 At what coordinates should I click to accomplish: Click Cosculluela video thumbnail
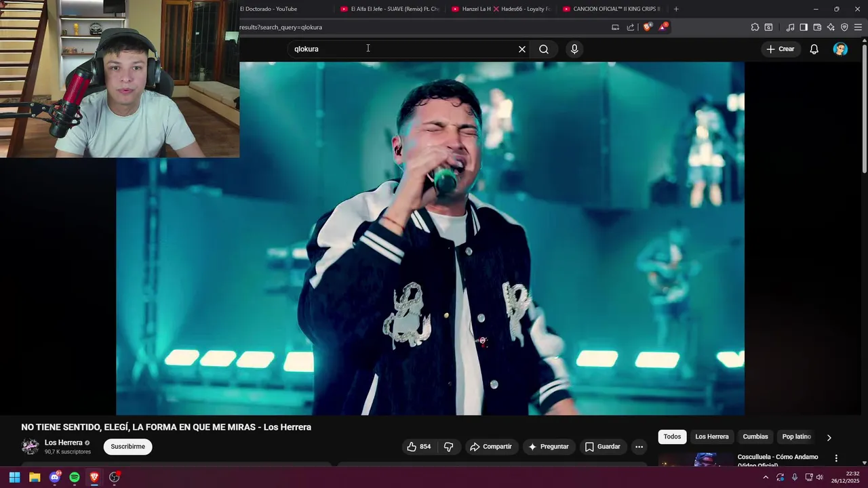click(x=695, y=460)
